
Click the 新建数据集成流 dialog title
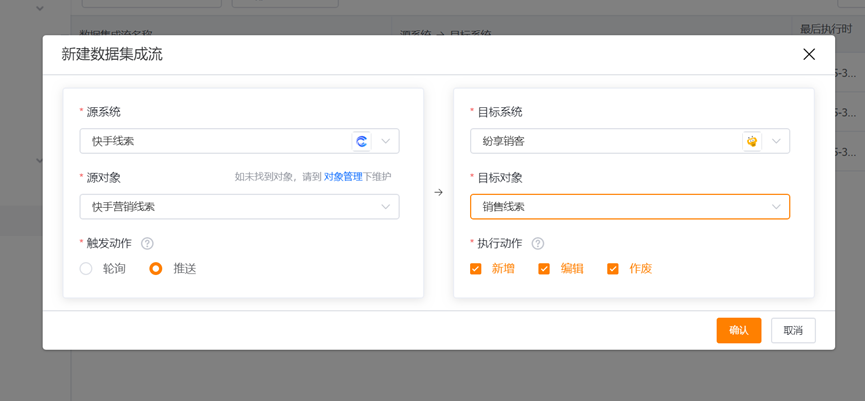tap(112, 55)
